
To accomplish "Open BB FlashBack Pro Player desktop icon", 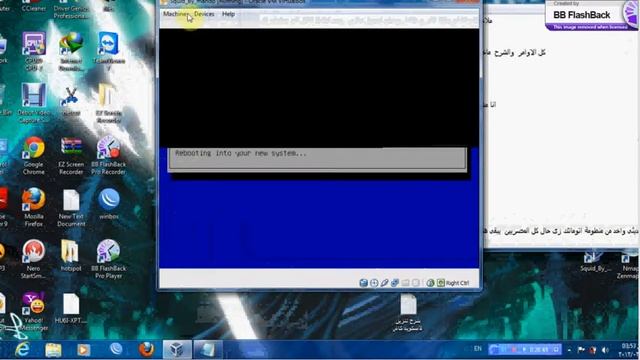I will pos(109,259).
